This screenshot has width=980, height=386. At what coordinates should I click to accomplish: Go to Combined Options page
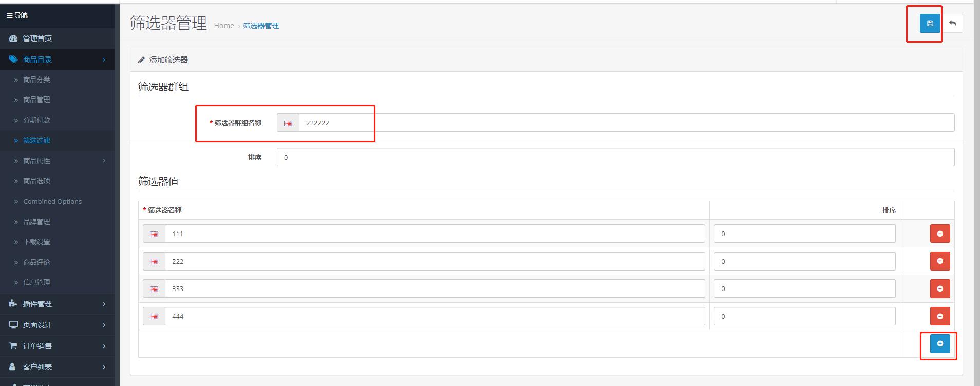[52, 201]
